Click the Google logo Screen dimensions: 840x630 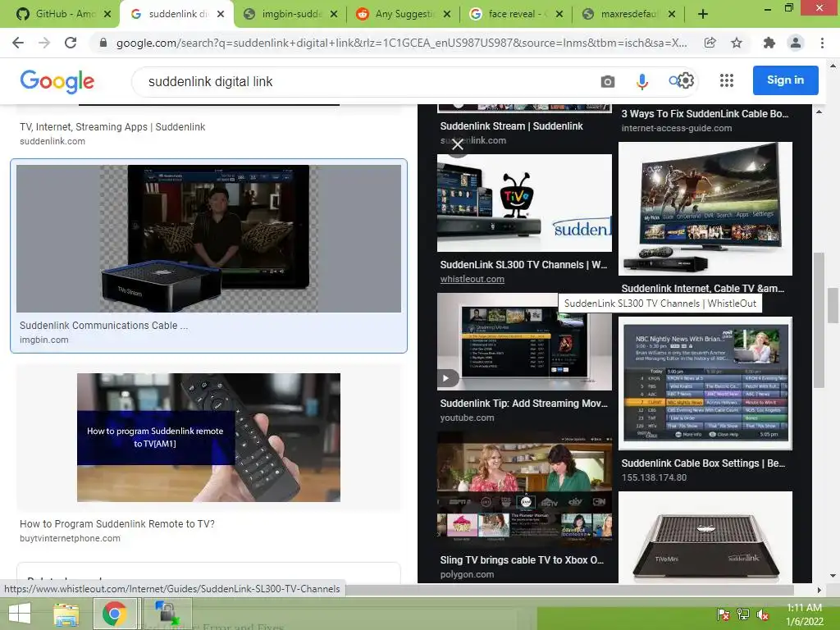tap(57, 81)
